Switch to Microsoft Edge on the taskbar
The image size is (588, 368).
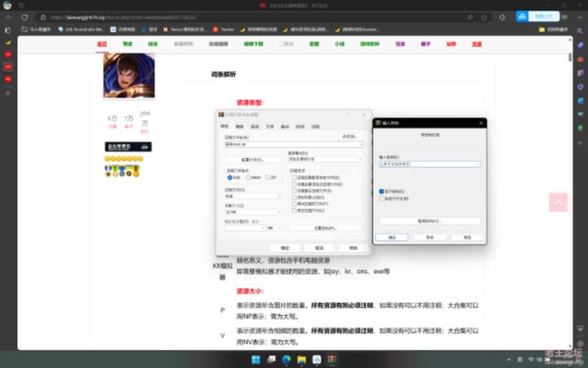287,359
